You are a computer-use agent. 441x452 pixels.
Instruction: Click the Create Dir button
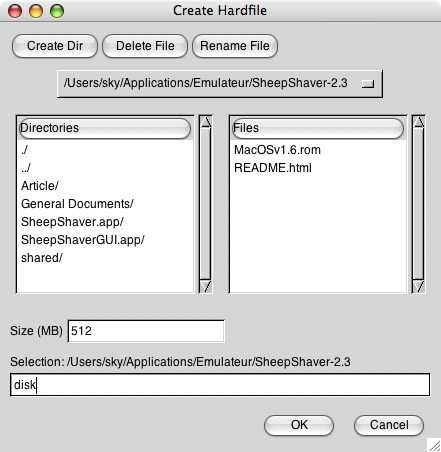55,46
